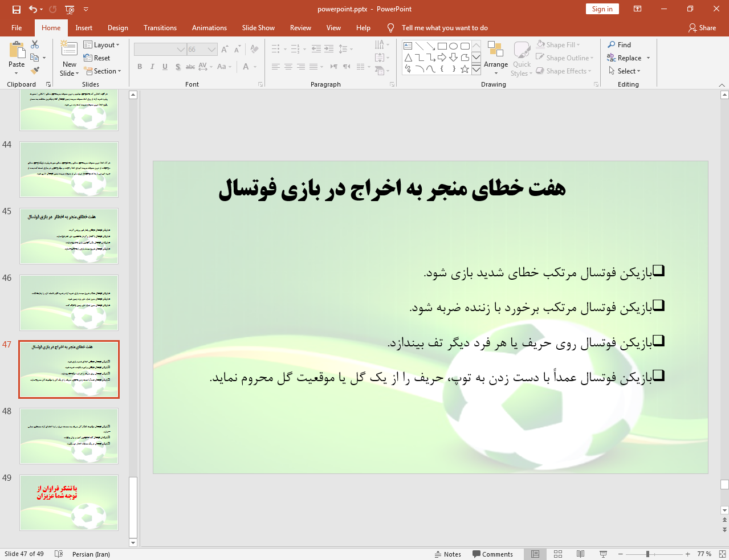This screenshot has width=729, height=560.
Task: Align text to the left
Action: click(276, 67)
